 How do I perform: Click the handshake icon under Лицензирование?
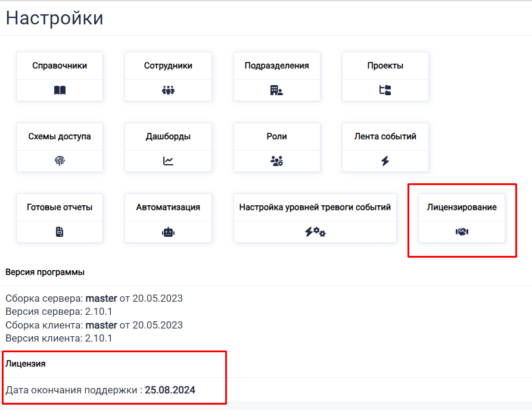pos(461,231)
